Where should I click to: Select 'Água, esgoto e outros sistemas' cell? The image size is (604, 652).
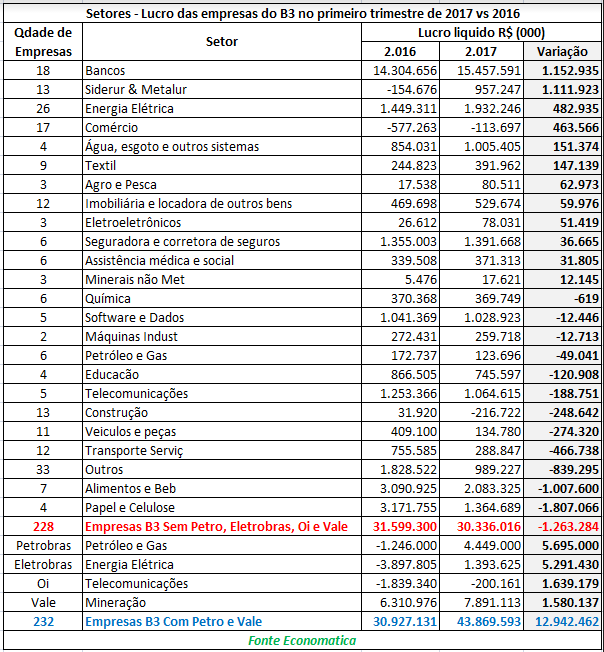click(x=172, y=147)
